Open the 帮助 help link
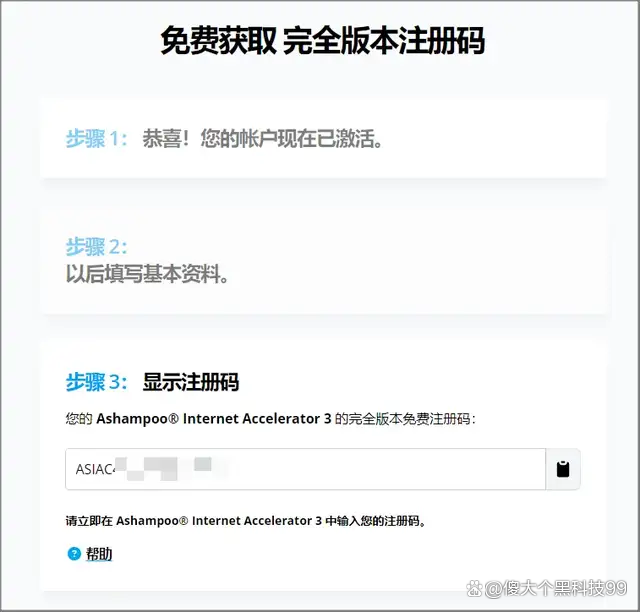This screenshot has width=640, height=612. click(99, 554)
